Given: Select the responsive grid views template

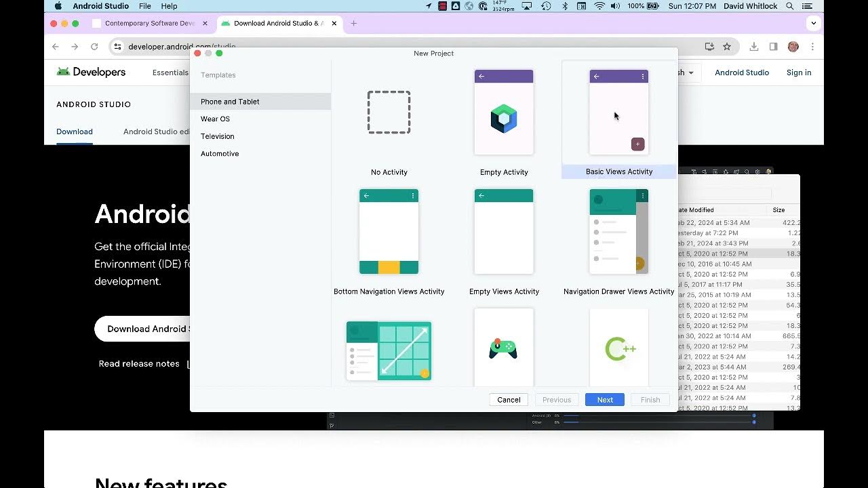Looking at the screenshot, I should click(389, 351).
